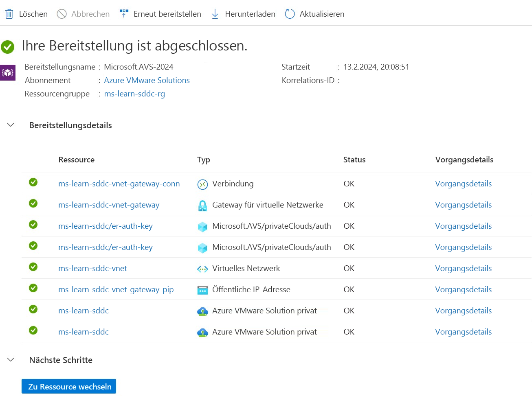Image resolution: width=532 pixels, height=396 pixels.
Task: Click the Microsoft.AVS privateClouds cube icon
Action: pos(203,226)
